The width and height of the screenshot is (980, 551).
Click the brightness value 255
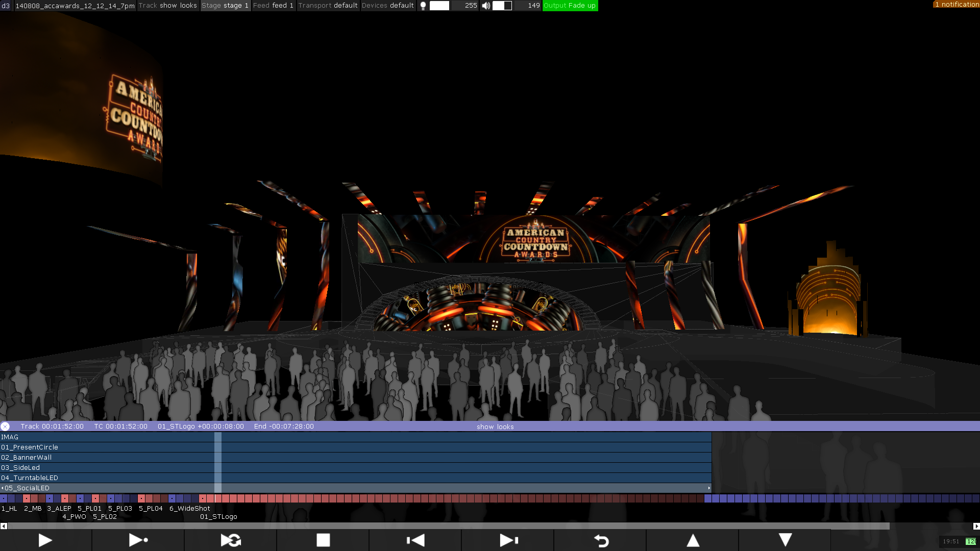[471, 6]
